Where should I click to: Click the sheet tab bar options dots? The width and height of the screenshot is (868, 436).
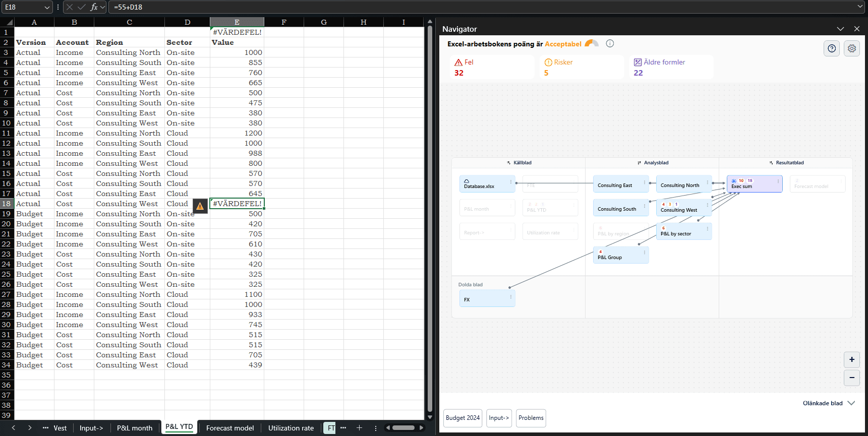pos(376,428)
